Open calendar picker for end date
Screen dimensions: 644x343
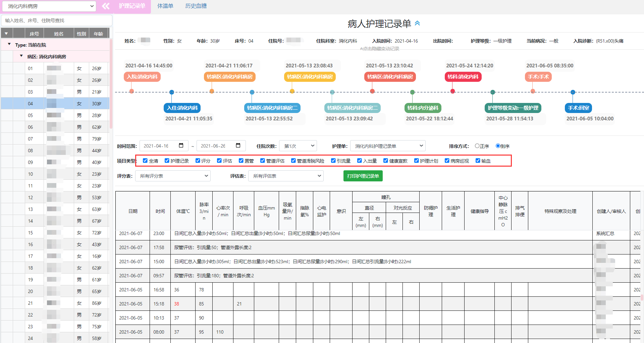pyautogui.click(x=238, y=146)
